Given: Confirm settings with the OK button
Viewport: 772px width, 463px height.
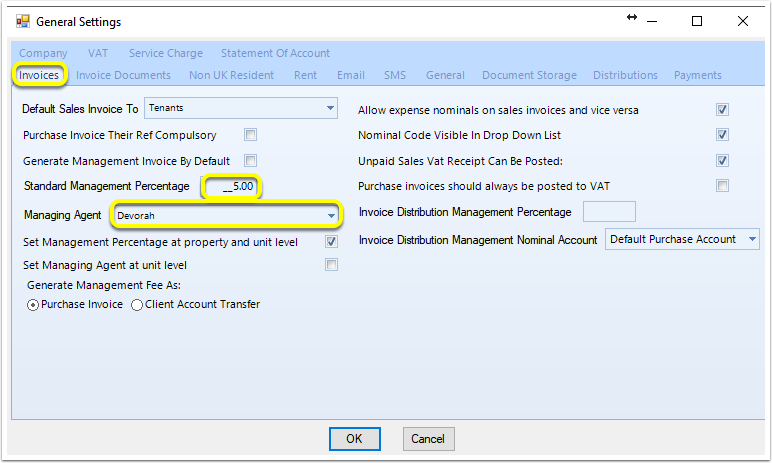Looking at the screenshot, I should point(354,439).
